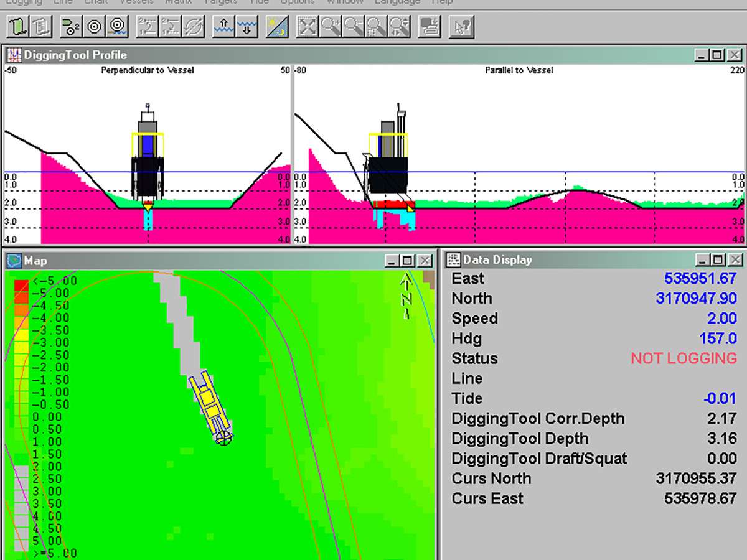Image resolution: width=747 pixels, height=560 pixels.
Task: Click the DiggingTool Corr.Depth value 2.17
Action: (722, 418)
